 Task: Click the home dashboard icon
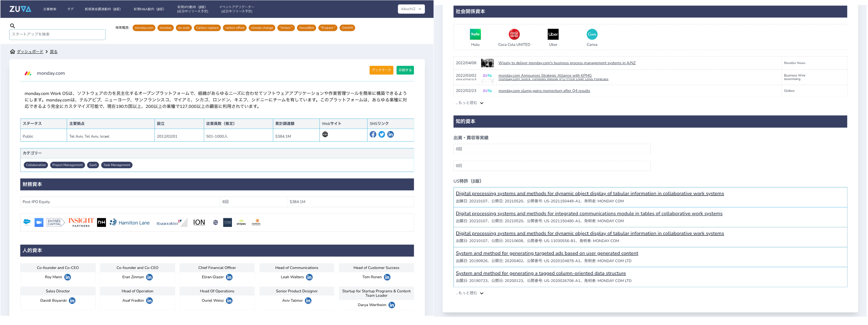click(x=12, y=51)
